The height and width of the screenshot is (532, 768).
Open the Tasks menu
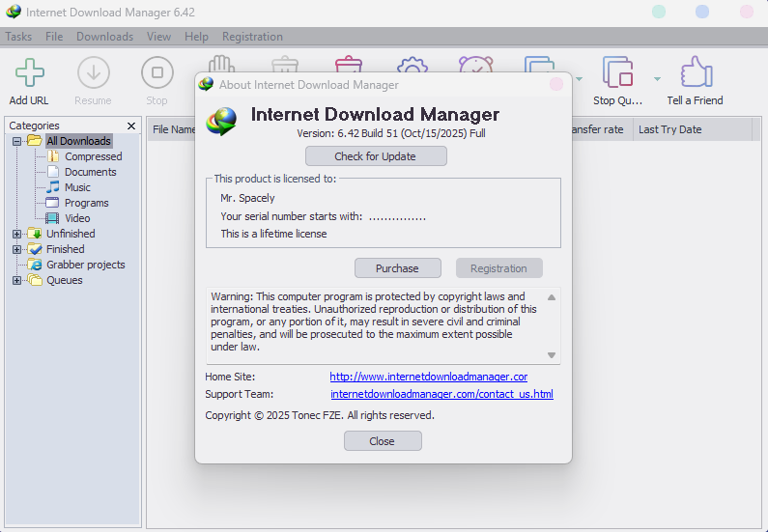18,37
